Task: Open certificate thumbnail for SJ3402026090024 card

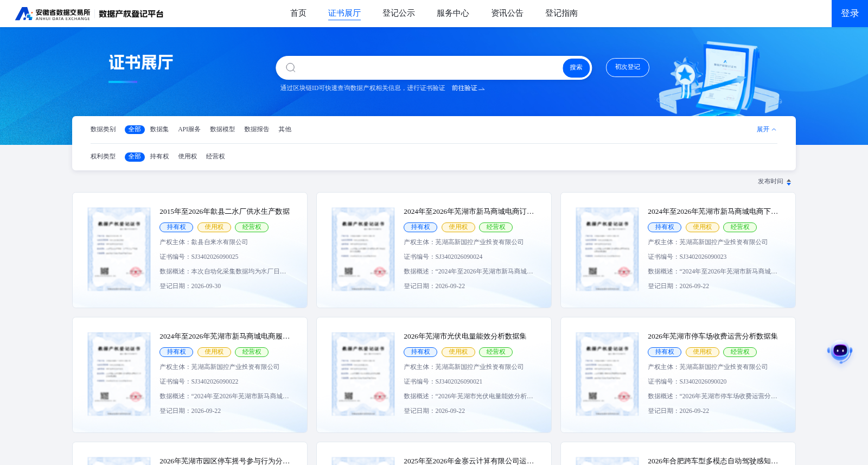Action: (363, 249)
